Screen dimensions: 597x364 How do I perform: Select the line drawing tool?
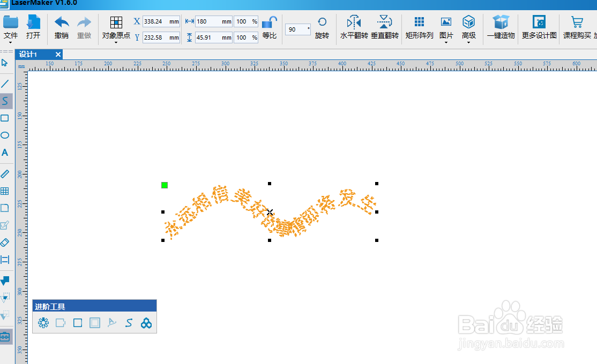pyautogui.click(x=5, y=84)
